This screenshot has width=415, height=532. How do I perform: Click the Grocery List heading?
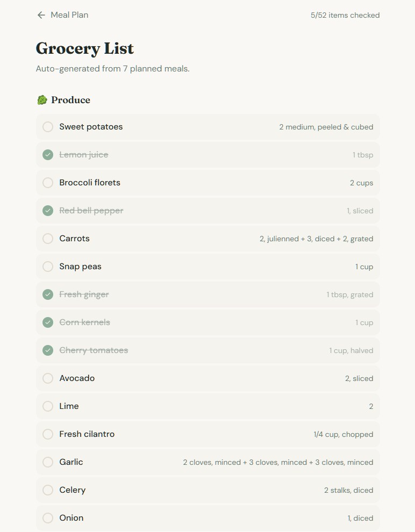click(84, 48)
